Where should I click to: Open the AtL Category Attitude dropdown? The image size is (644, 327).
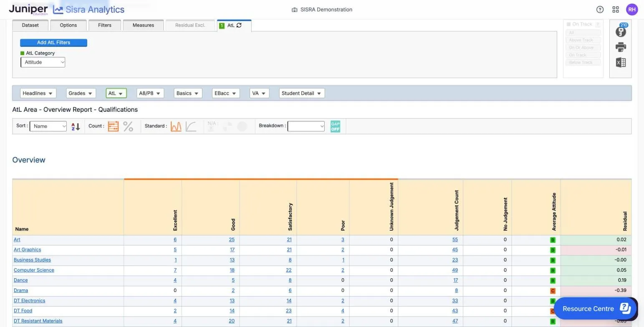coord(43,62)
